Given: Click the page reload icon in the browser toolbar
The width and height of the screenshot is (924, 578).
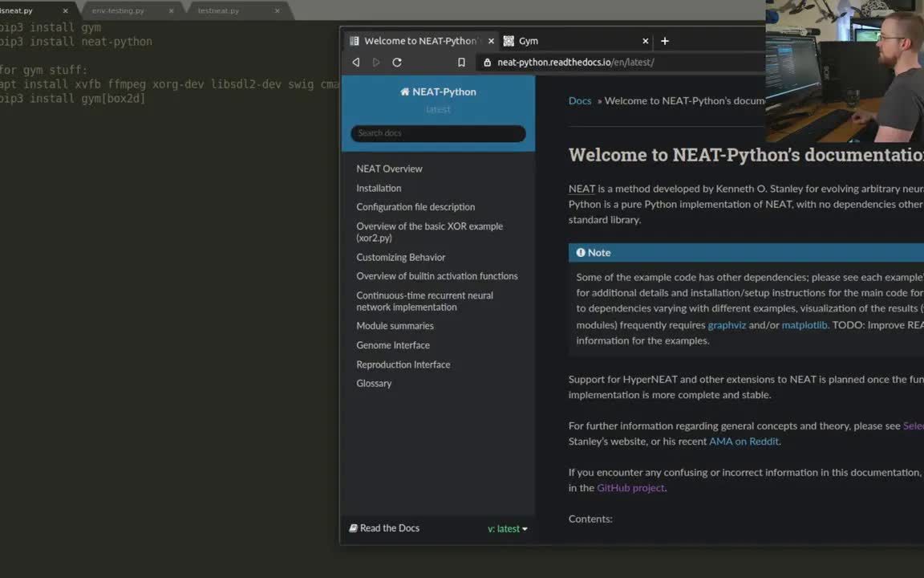Looking at the screenshot, I should [396, 62].
